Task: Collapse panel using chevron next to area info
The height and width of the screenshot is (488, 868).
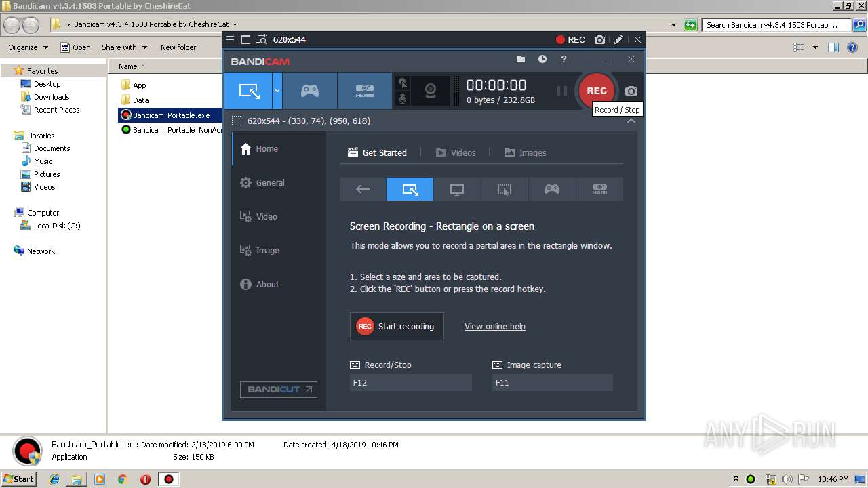Action: [x=631, y=121]
